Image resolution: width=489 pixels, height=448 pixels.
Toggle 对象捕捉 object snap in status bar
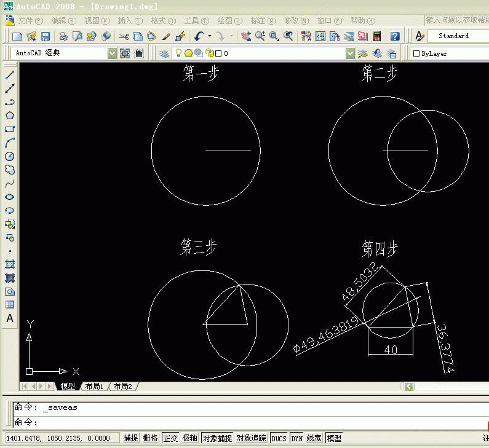[217, 438]
